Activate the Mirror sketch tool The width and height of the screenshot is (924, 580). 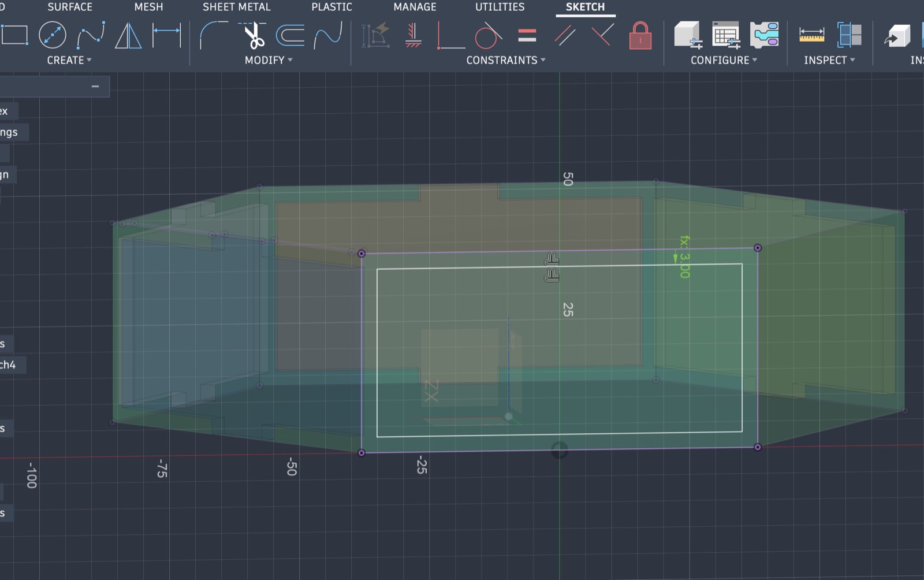pyautogui.click(x=128, y=35)
